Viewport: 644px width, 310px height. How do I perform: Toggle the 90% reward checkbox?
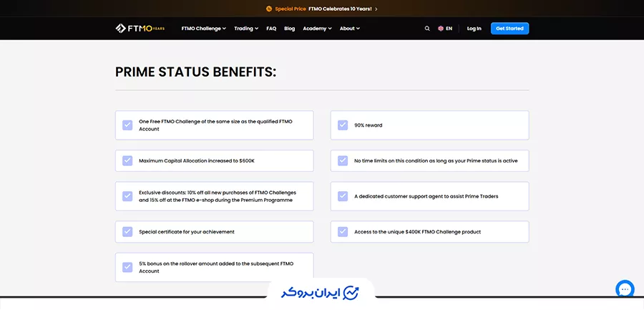pyautogui.click(x=343, y=125)
